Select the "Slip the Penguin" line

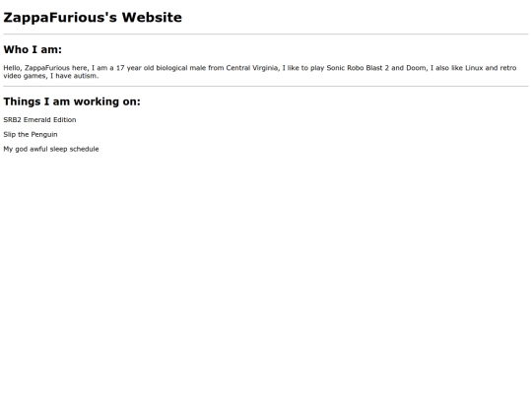click(x=31, y=134)
